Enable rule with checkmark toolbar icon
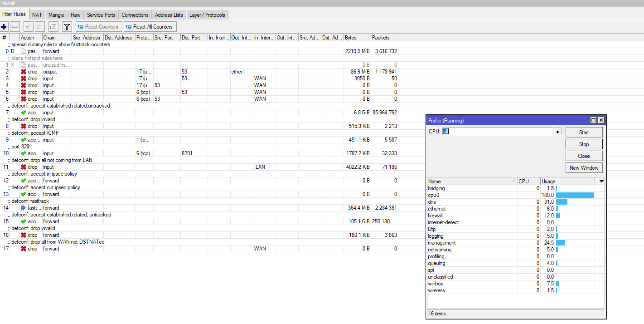This screenshot has height=324, width=644. coord(28,27)
